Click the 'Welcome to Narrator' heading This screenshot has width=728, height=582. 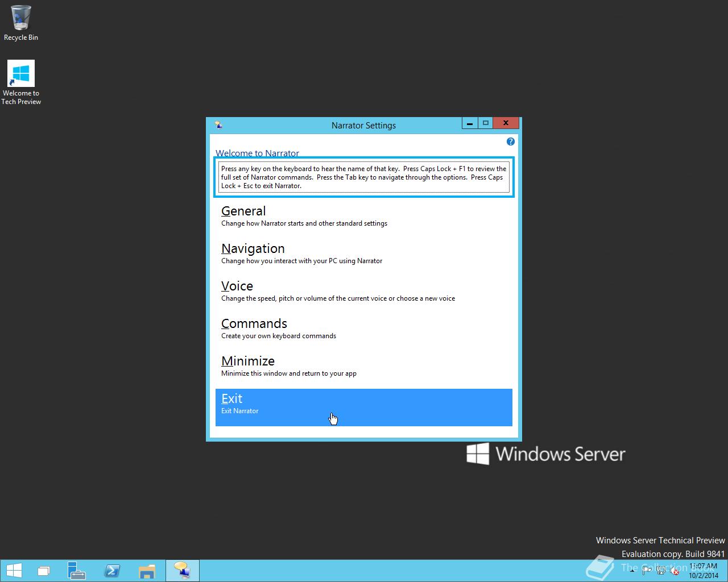coord(257,153)
